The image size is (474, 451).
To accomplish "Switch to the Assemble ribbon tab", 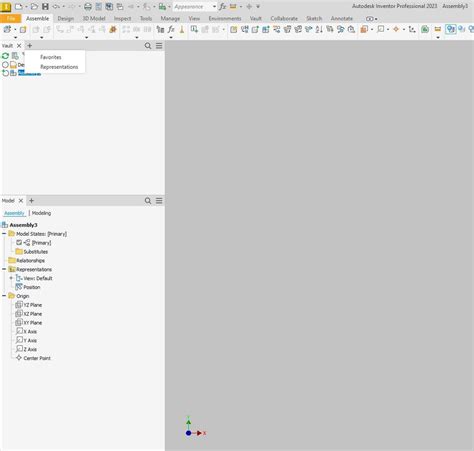I will click(37, 18).
